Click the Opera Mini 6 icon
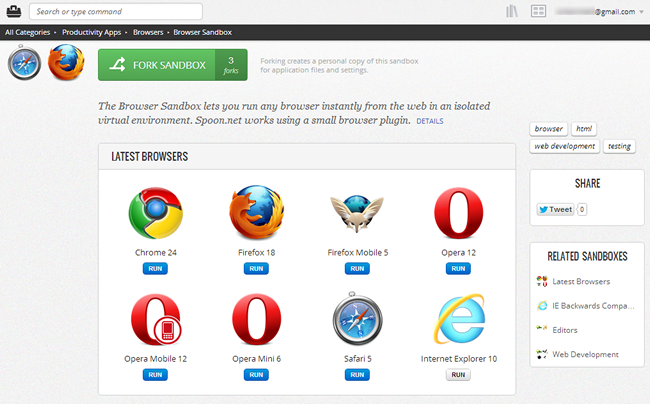Viewport: 650px width, 404px height. (257, 319)
